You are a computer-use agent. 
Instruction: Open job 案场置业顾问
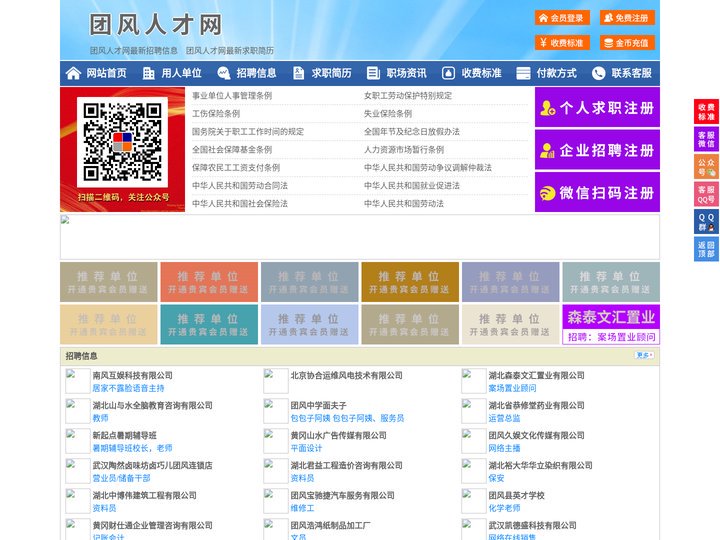click(x=512, y=388)
